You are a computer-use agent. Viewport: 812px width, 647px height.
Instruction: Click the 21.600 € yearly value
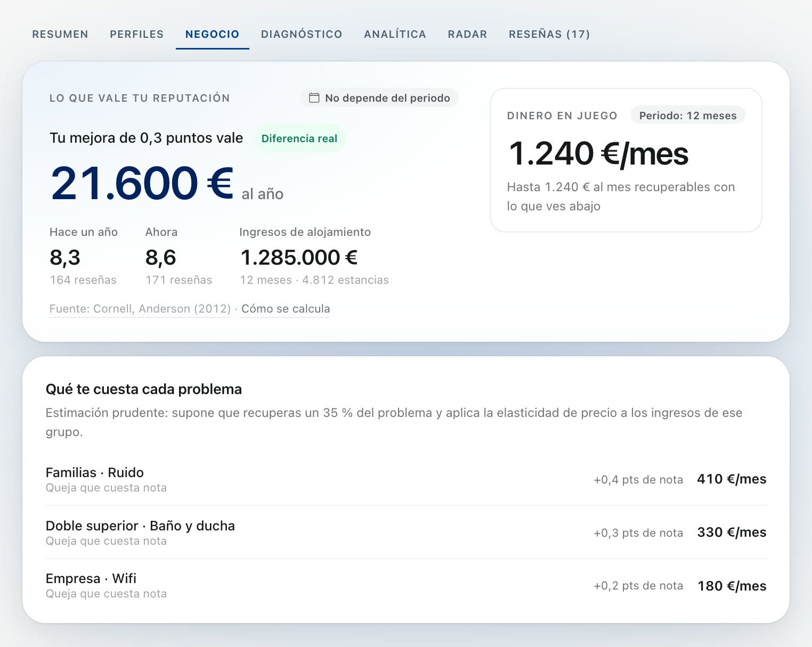tap(142, 183)
